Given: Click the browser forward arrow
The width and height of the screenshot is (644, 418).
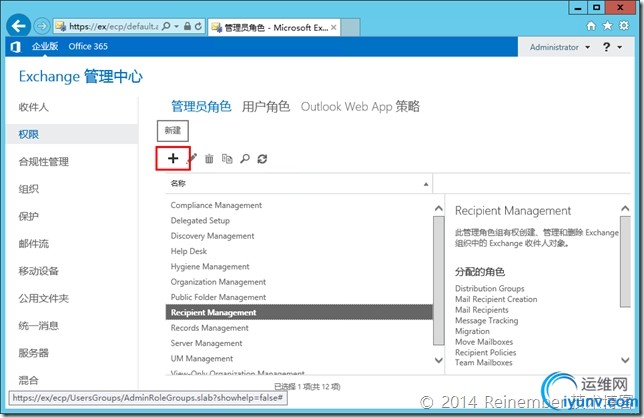Looking at the screenshot, I should coord(41,27).
